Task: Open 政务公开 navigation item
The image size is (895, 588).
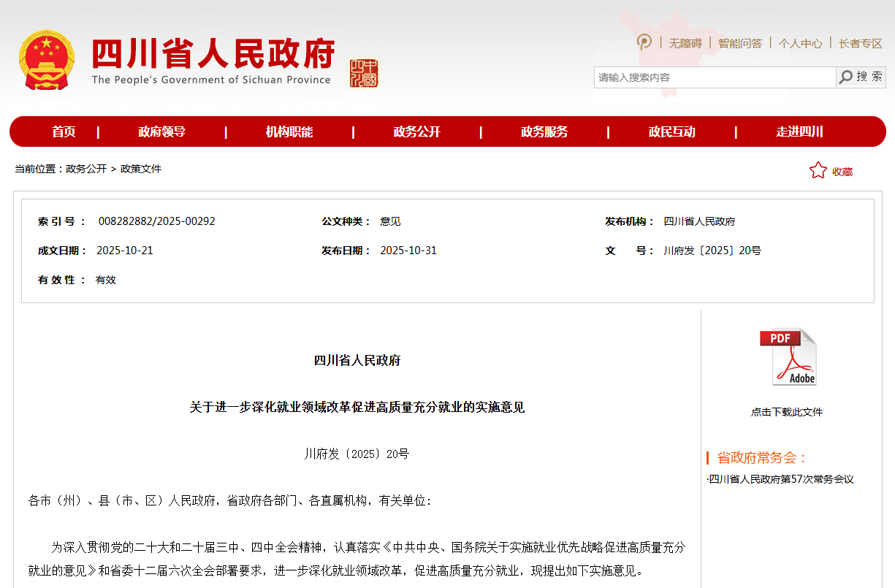Action: point(416,132)
